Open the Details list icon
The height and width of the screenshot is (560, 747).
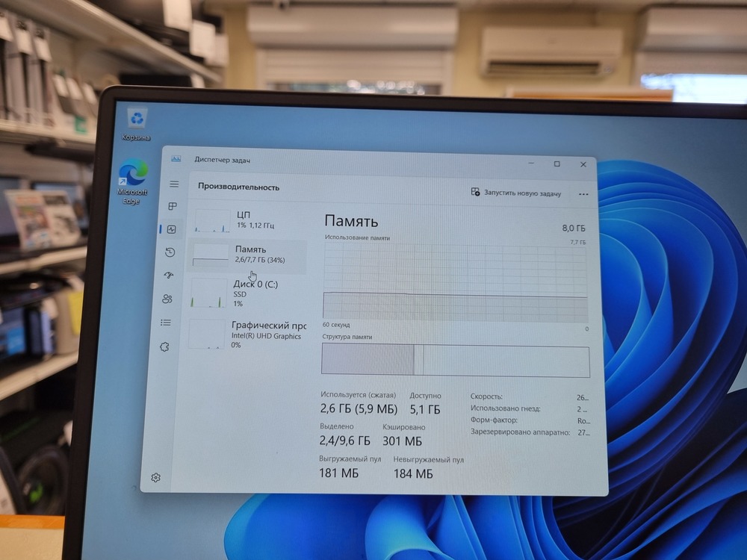(x=166, y=323)
